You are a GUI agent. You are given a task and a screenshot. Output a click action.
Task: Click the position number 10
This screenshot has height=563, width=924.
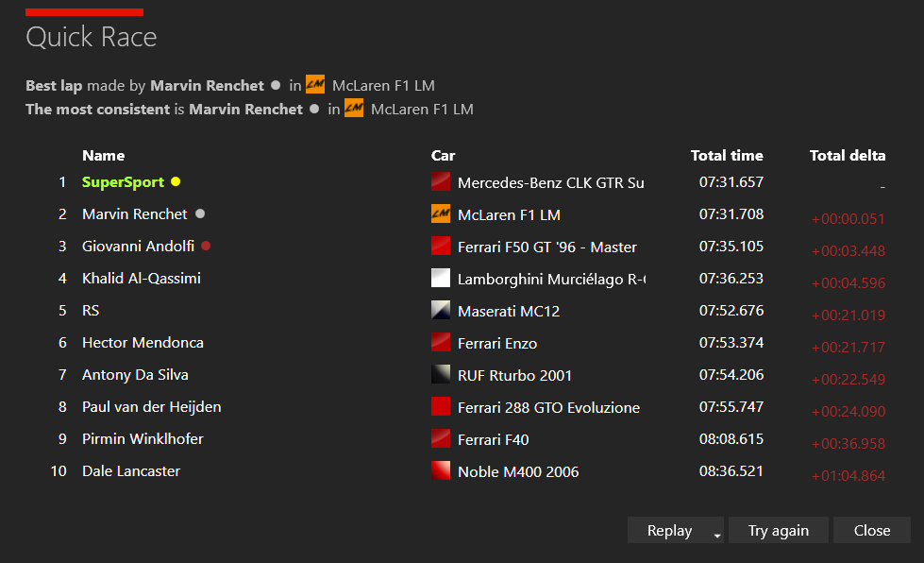click(59, 471)
